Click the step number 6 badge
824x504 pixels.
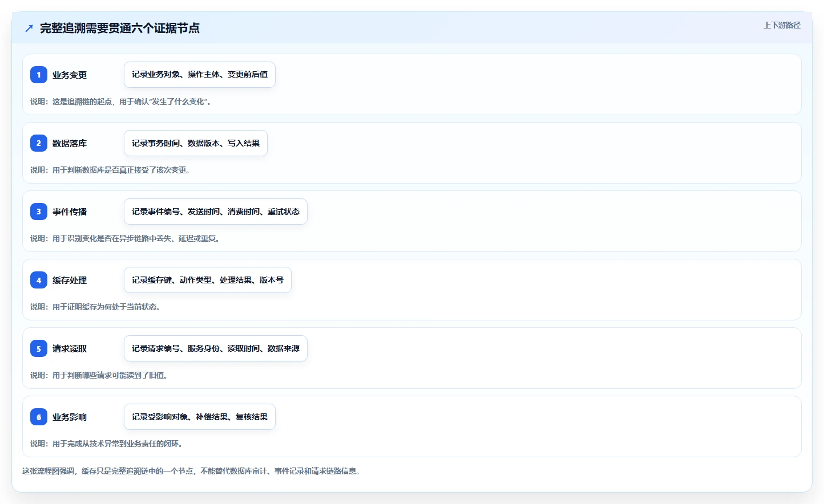tap(39, 417)
